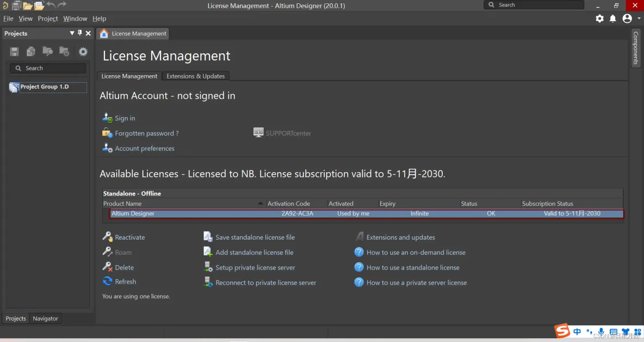Image resolution: width=644 pixels, height=342 pixels.
Task: Toggle the Chinese input mode indicator
Action: coord(578,331)
